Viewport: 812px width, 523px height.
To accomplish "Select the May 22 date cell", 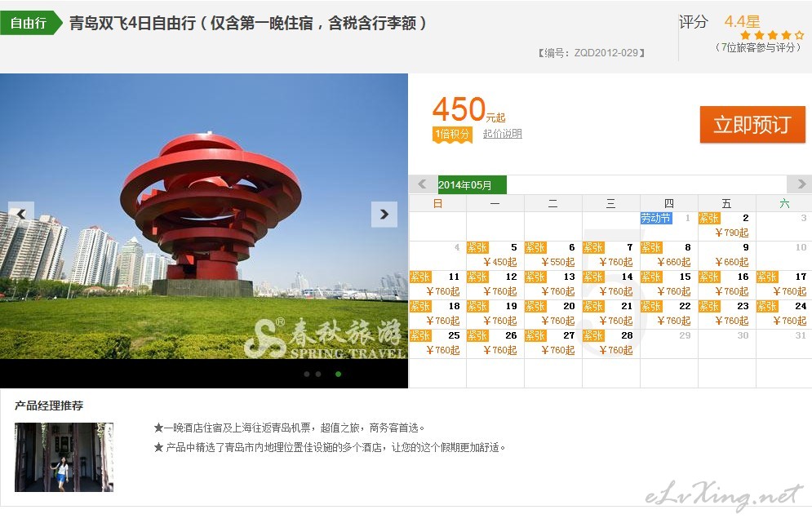I will click(x=669, y=314).
